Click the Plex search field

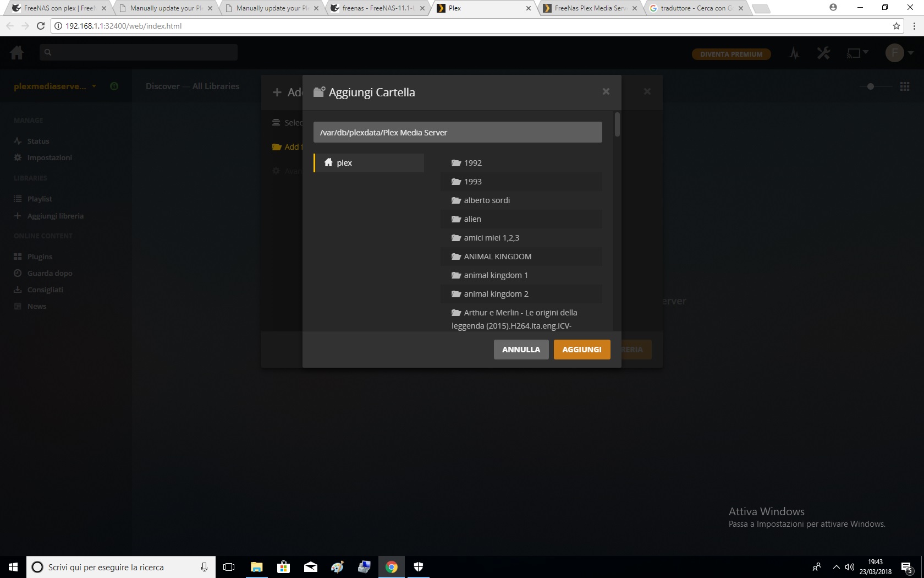click(x=139, y=52)
